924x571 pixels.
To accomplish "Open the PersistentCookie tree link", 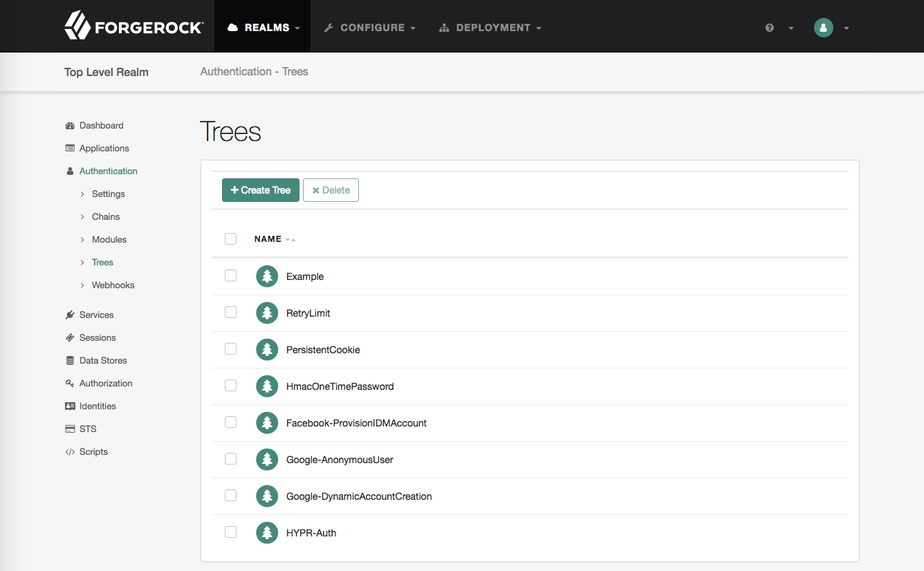I will [323, 350].
